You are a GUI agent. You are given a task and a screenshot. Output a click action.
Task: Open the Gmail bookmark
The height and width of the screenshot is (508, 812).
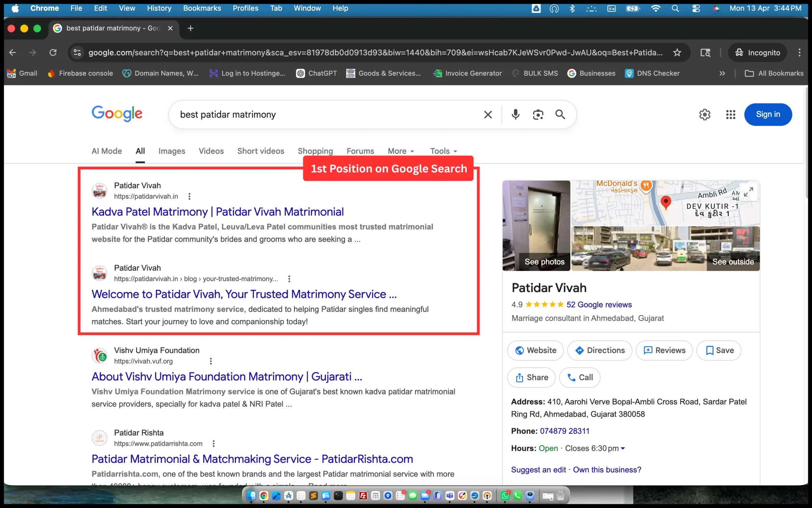pos(22,73)
